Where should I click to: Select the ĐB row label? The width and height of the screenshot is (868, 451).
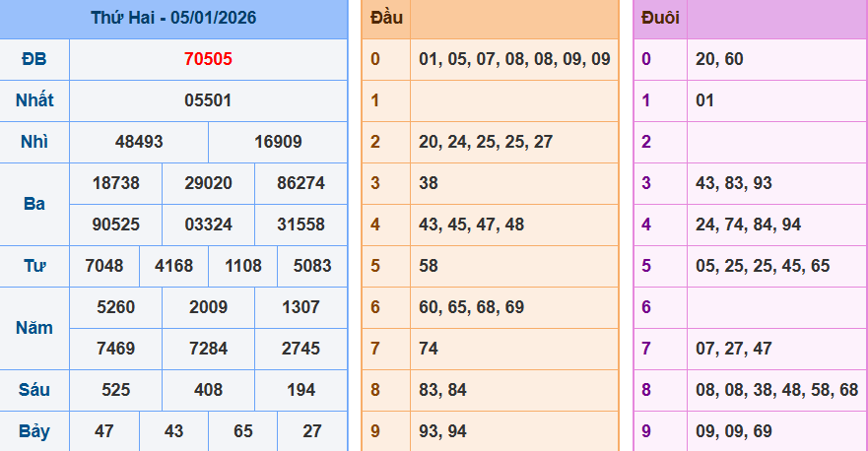click(34, 59)
